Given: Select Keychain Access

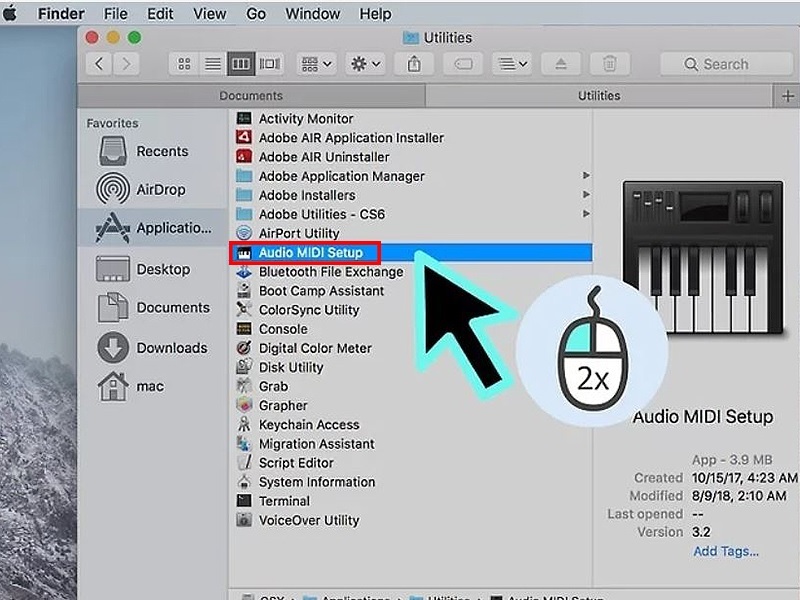Looking at the screenshot, I should (298, 424).
